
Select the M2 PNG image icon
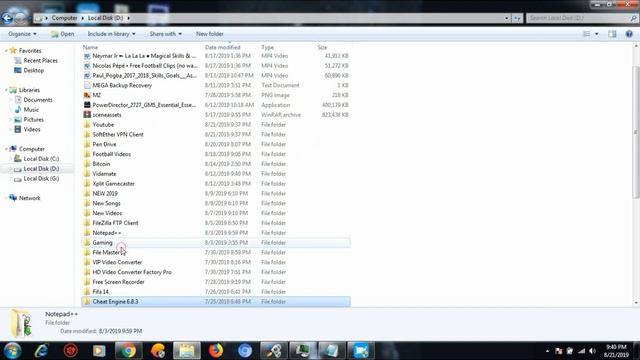(x=87, y=95)
